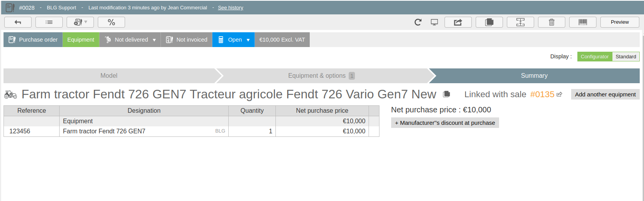
Task: Select Farm tractor Fendt 726 GEN7 designation cell
Action: [144, 131]
